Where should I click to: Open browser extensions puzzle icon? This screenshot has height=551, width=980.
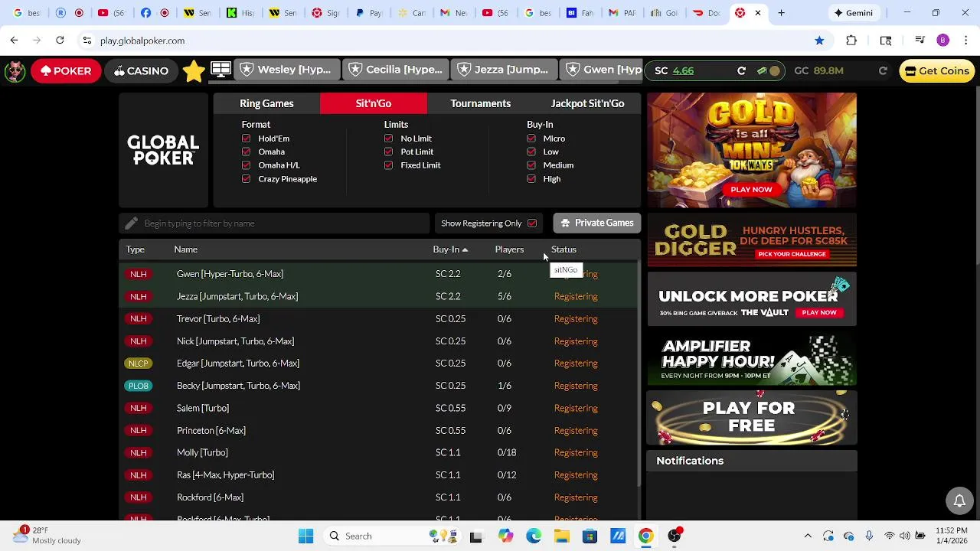[x=851, y=41]
